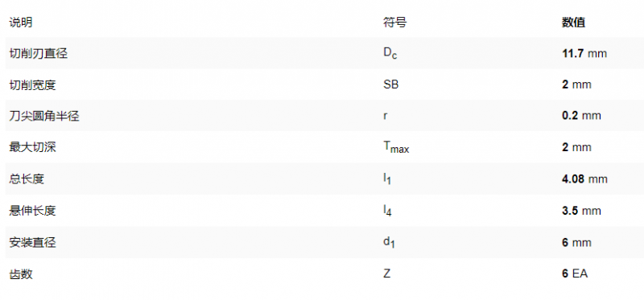644x300 pixels.
Task: Select the 11.7 mm value
Action: point(584,53)
